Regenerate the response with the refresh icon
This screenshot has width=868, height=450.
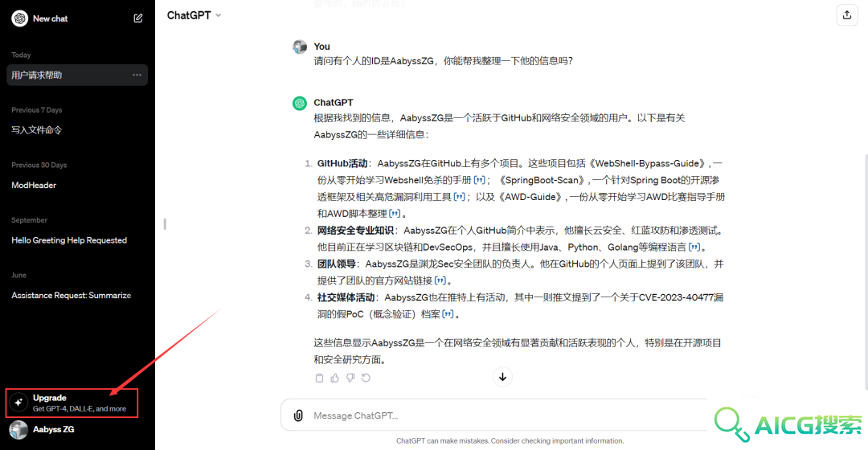click(x=366, y=378)
